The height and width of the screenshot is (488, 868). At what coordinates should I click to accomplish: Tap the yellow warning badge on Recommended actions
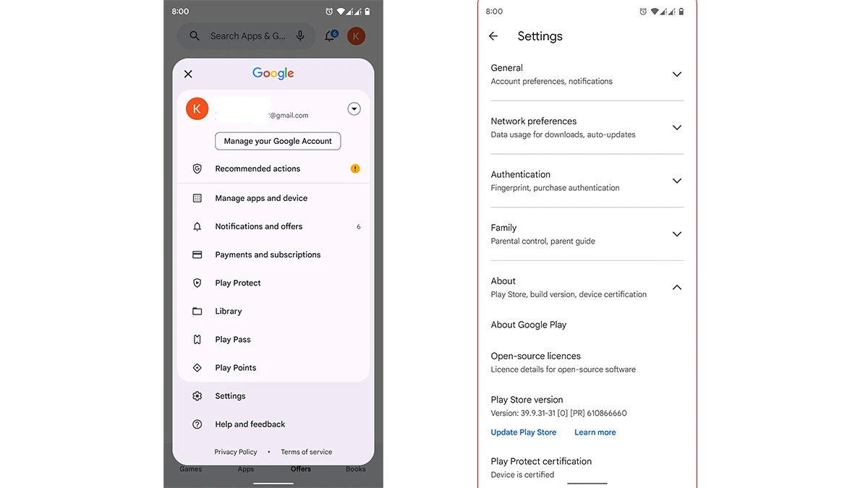pyautogui.click(x=355, y=168)
